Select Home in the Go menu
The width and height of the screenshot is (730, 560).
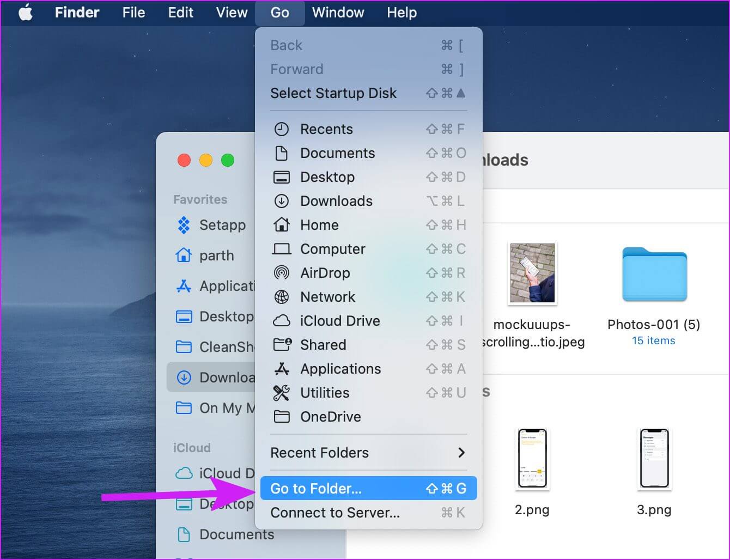pyautogui.click(x=369, y=225)
